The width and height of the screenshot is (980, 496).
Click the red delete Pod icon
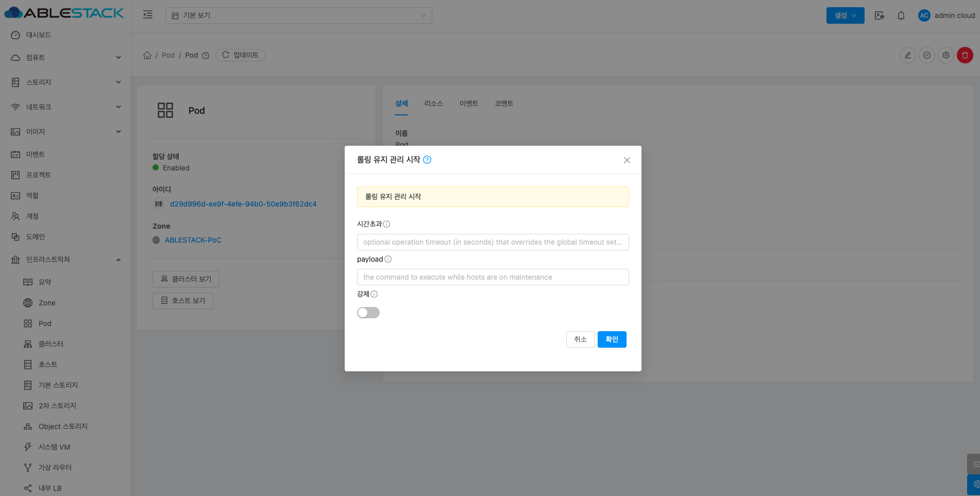[x=965, y=55]
